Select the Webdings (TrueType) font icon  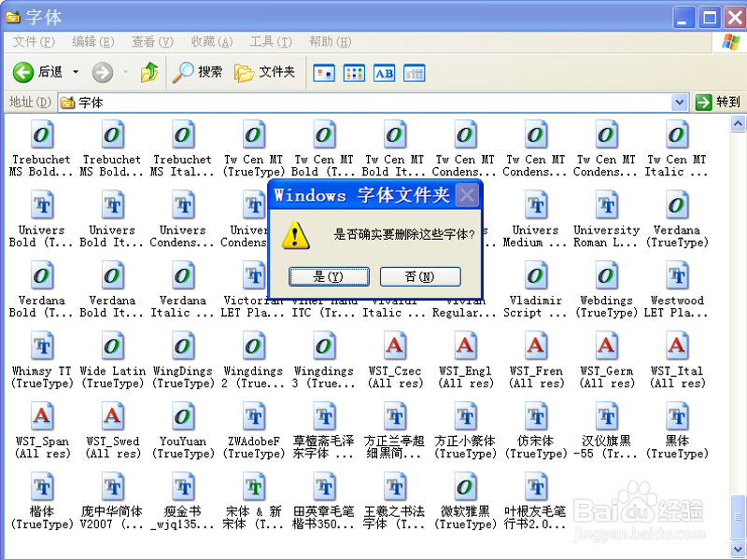tap(606, 275)
